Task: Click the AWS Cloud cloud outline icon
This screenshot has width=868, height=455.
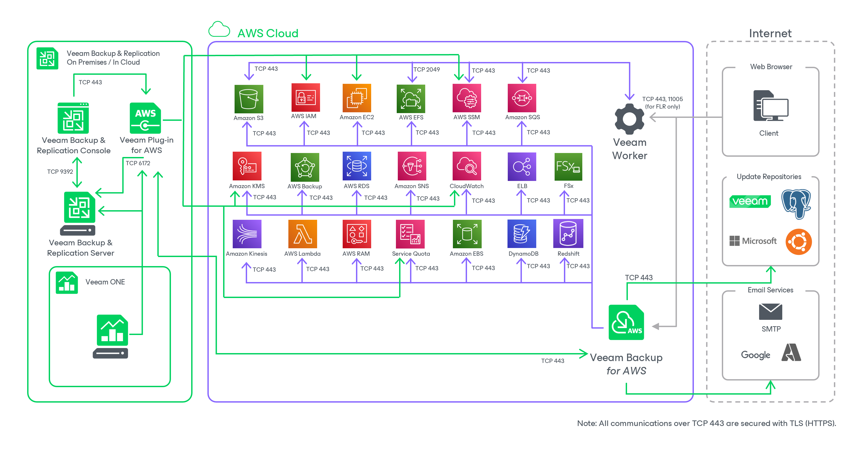Action: [219, 29]
